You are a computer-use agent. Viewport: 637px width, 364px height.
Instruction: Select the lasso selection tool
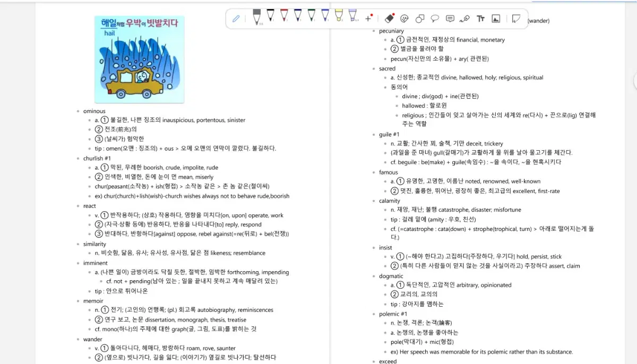435,19
